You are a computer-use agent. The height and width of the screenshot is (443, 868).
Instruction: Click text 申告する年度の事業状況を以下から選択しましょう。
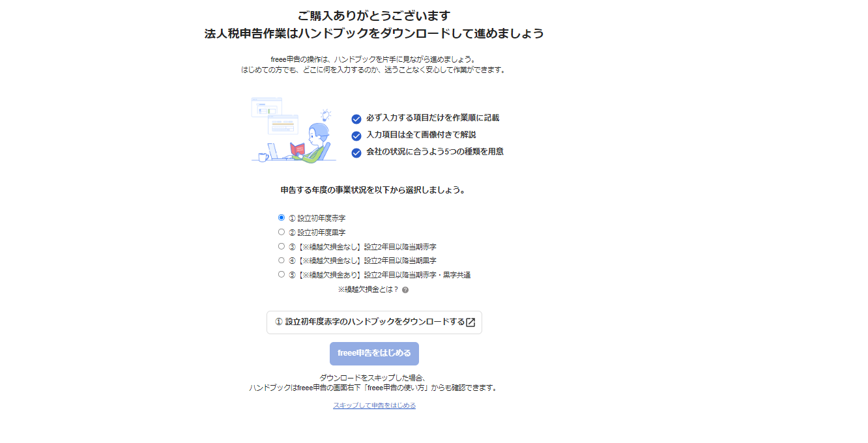[374, 190]
